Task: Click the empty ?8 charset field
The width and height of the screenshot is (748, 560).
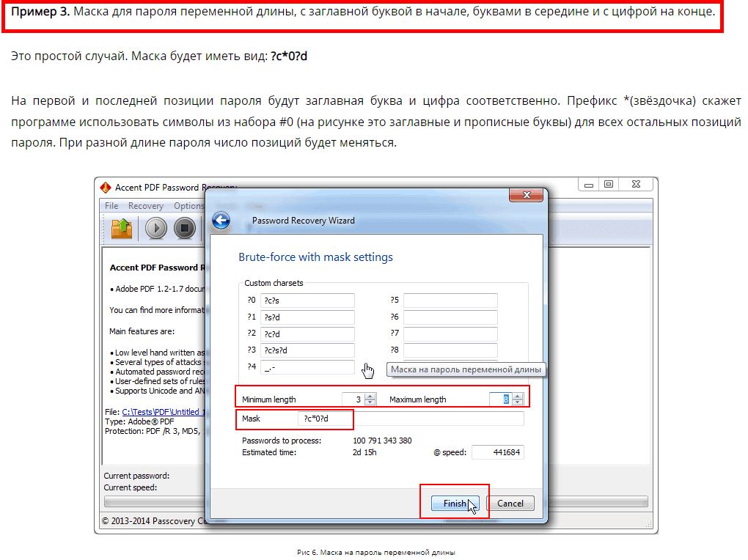Action: (450, 350)
